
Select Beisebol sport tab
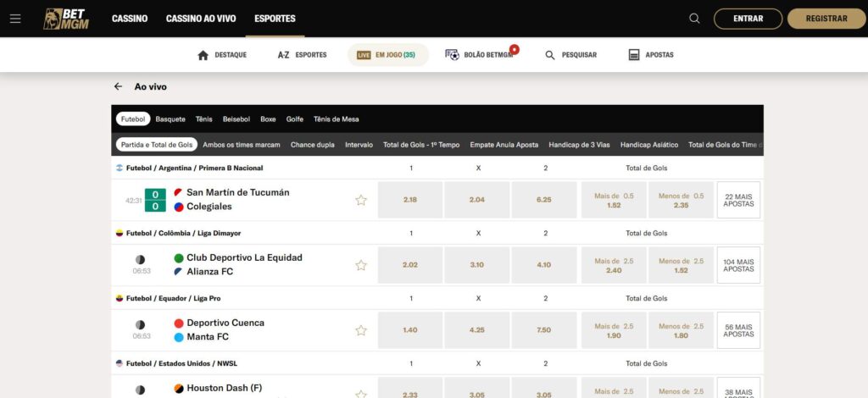point(236,119)
